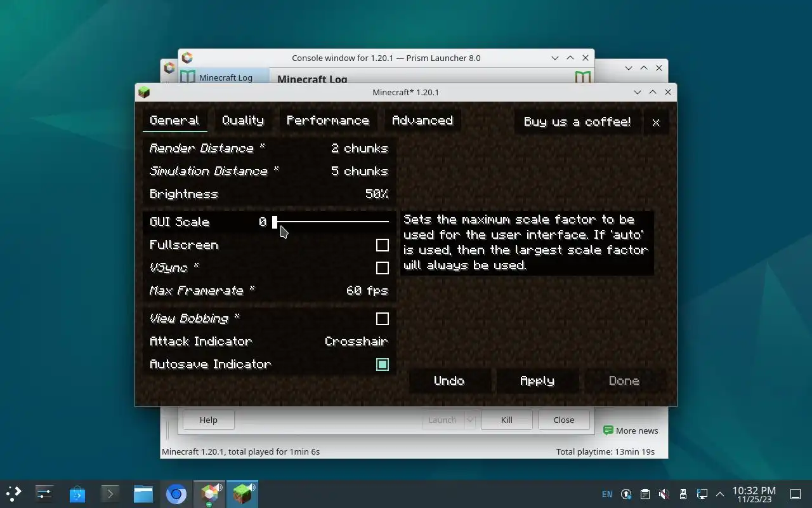
Task: Click Close in the console window
Action: tap(563, 420)
